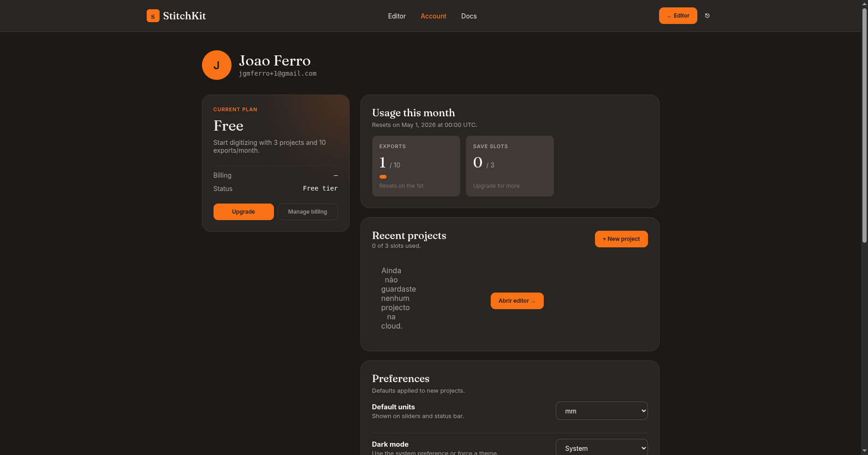Click the 'Default units' label
This screenshot has width=868, height=455.
[x=393, y=407]
